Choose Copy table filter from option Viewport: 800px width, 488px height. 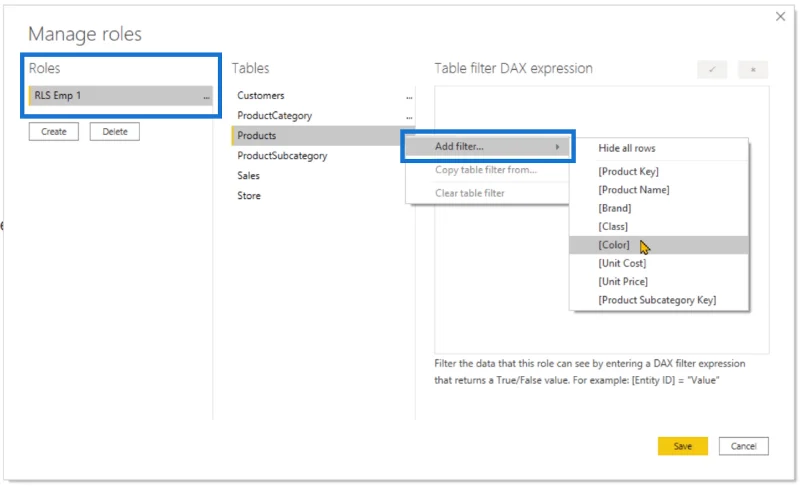(x=487, y=170)
